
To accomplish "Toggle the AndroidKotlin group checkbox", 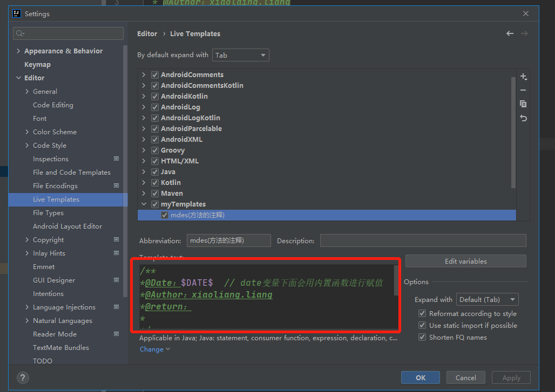I will pyautogui.click(x=155, y=97).
